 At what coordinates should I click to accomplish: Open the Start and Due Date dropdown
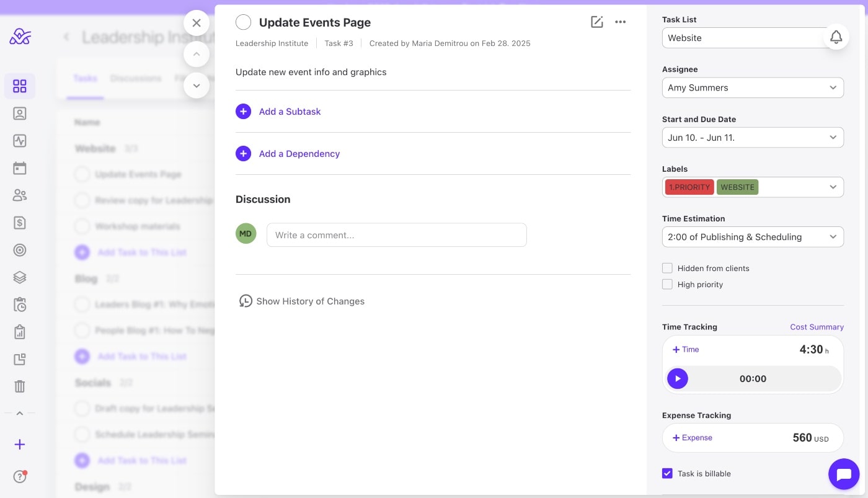click(x=752, y=138)
